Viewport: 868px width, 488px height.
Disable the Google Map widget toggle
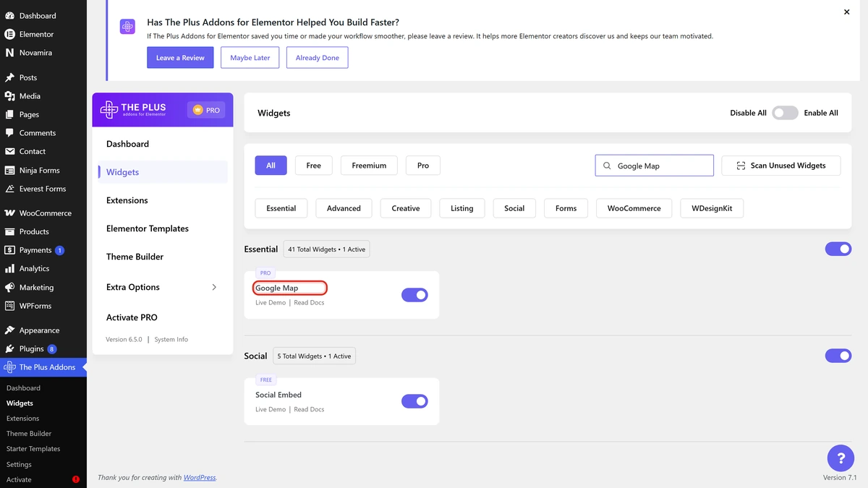click(x=414, y=295)
